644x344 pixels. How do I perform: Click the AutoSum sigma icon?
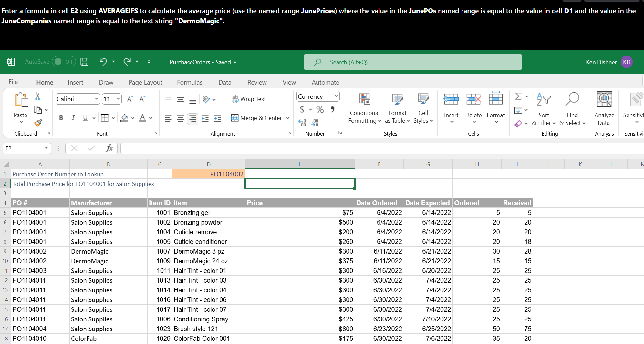(x=518, y=96)
